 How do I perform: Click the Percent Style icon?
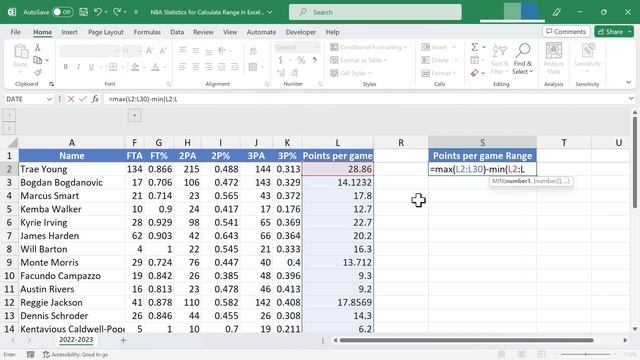301,60
